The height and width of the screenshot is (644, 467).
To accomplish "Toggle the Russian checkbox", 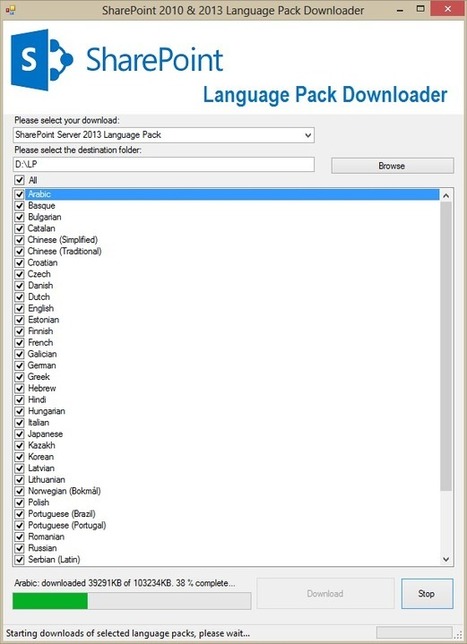I will point(19,548).
